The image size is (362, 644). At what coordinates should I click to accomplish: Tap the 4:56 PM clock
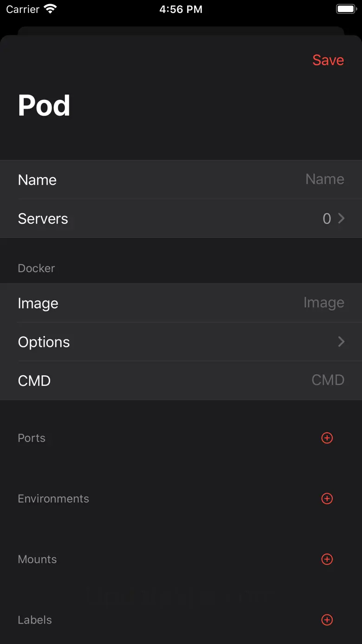point(181,9)
